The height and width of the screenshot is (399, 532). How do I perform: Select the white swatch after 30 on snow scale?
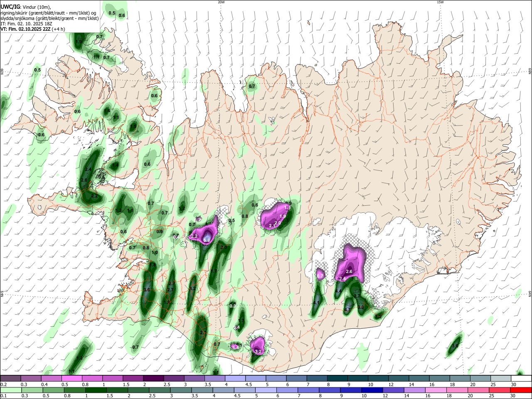pyautogui.click(x=521, y=379)
